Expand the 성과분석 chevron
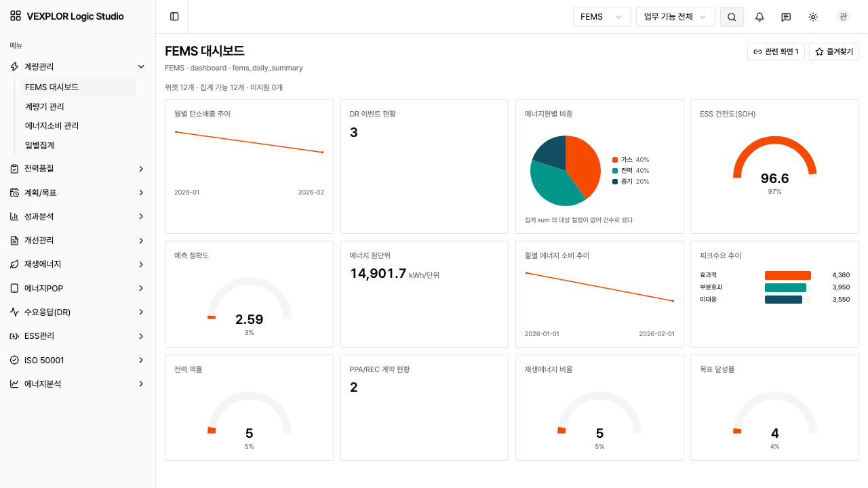Image resolution: width=868 pixels, height=488 pixels. click(x=141, y=216)
